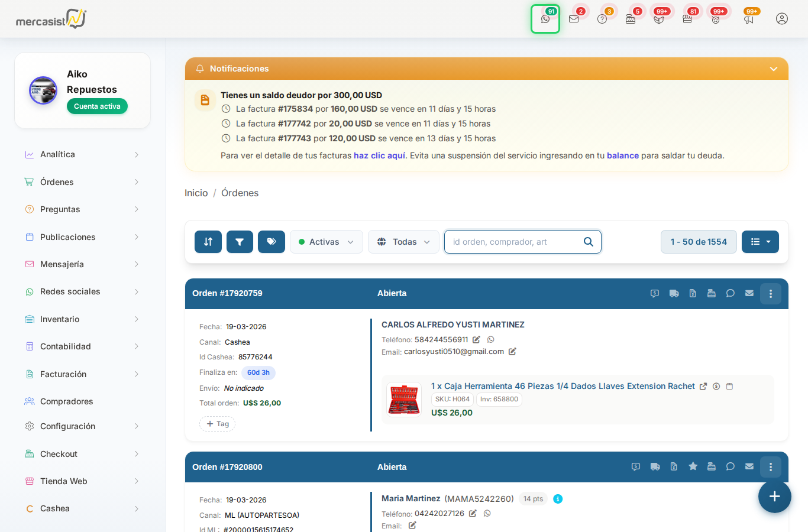Open WhatsApp notifications in top bar

(x=545, y=19)
